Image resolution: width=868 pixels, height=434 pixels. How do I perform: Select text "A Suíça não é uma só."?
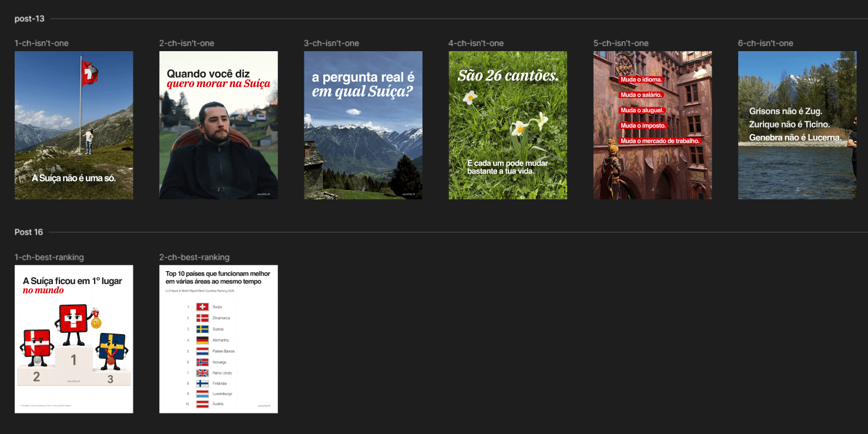74,178
